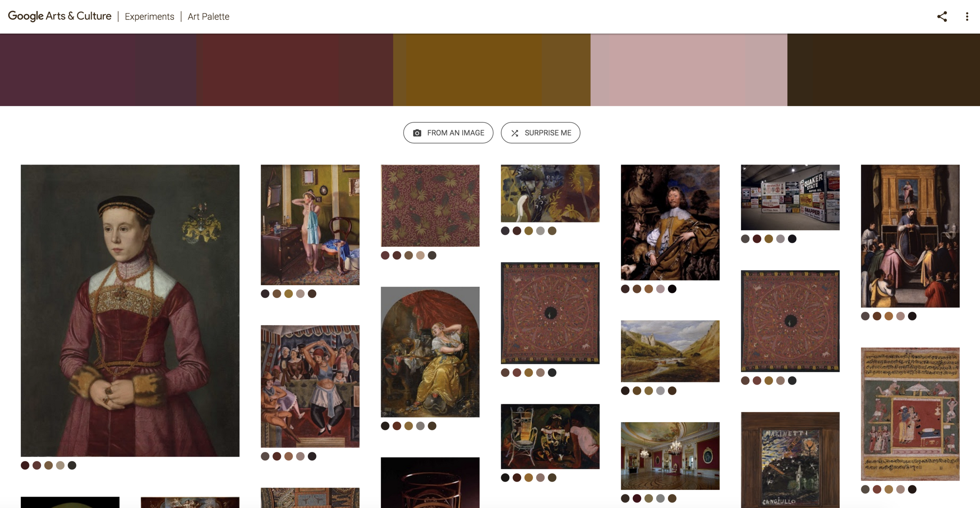Select the dark olive brown palette band
The width and height of the screenshot is (980, 508).
point(884,70)
